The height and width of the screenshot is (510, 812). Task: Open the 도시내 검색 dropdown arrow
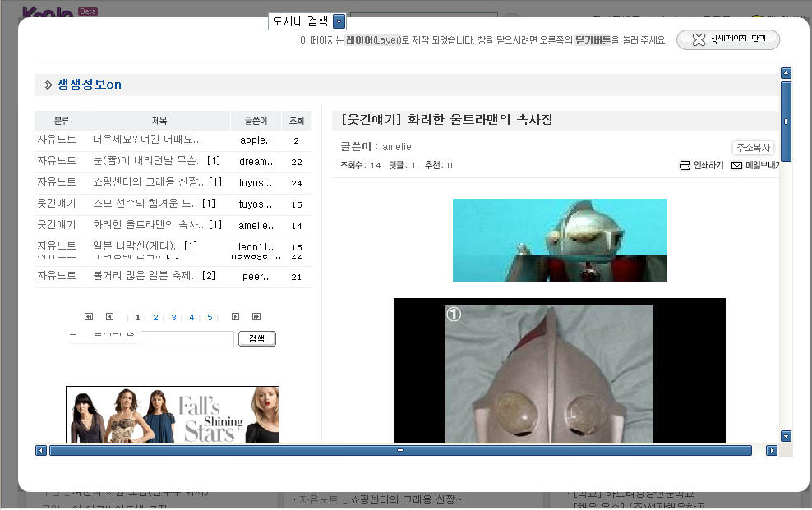click(x=339, y=21)
